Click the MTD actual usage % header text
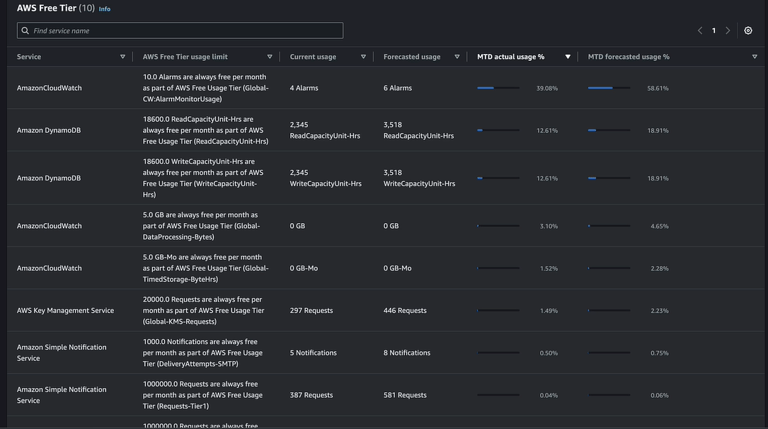 pos(510,57)
